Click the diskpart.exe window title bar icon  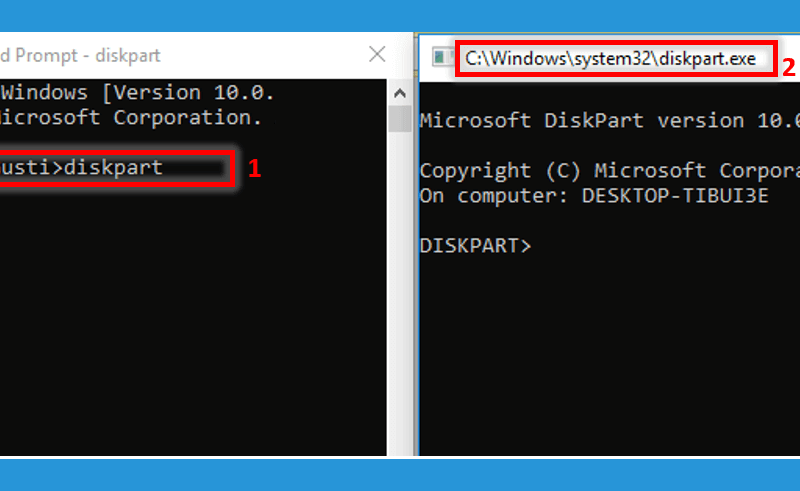441,57
